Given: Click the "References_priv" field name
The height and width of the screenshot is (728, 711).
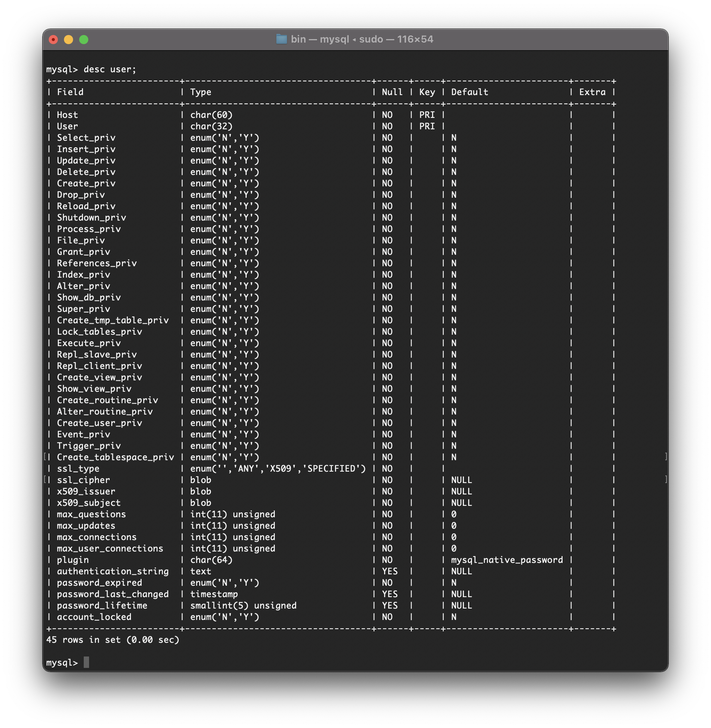Looking at the screenshot, I should (x=97, y=263).
